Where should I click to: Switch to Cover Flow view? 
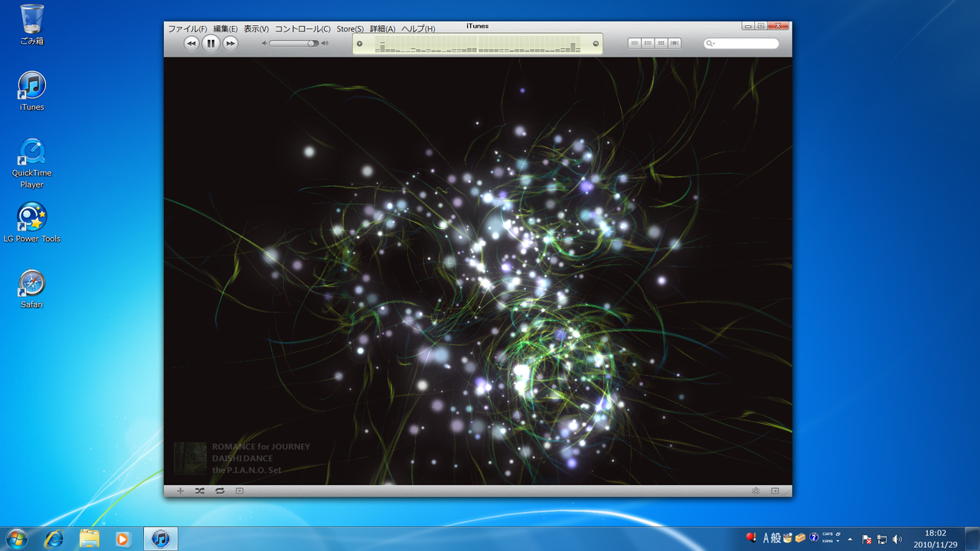(x=675, y=44)
